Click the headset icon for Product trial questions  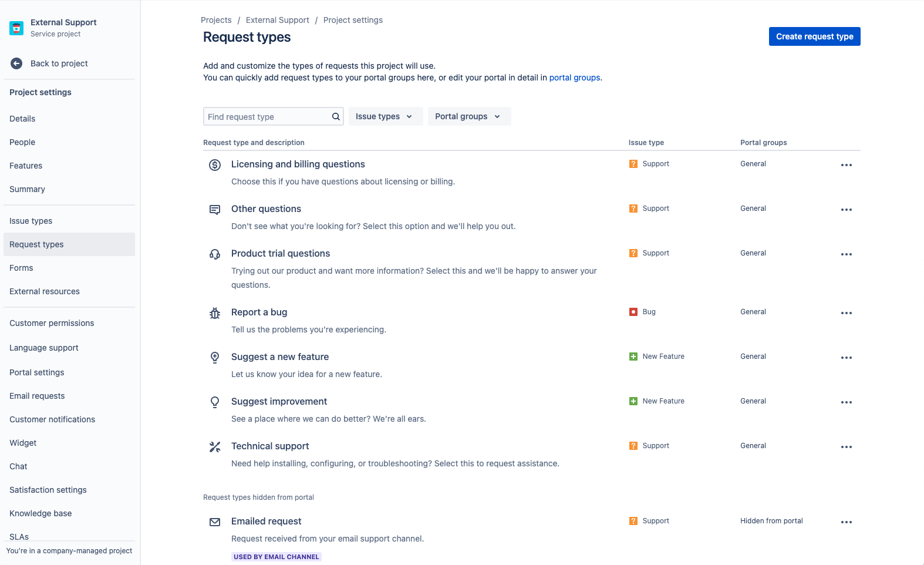tap(215, 254)
